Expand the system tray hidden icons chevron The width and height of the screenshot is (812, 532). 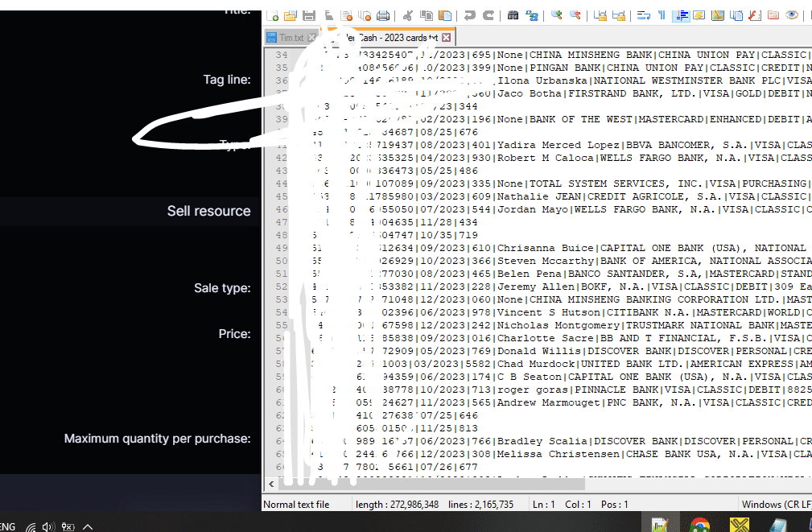[x=88, y=526]
